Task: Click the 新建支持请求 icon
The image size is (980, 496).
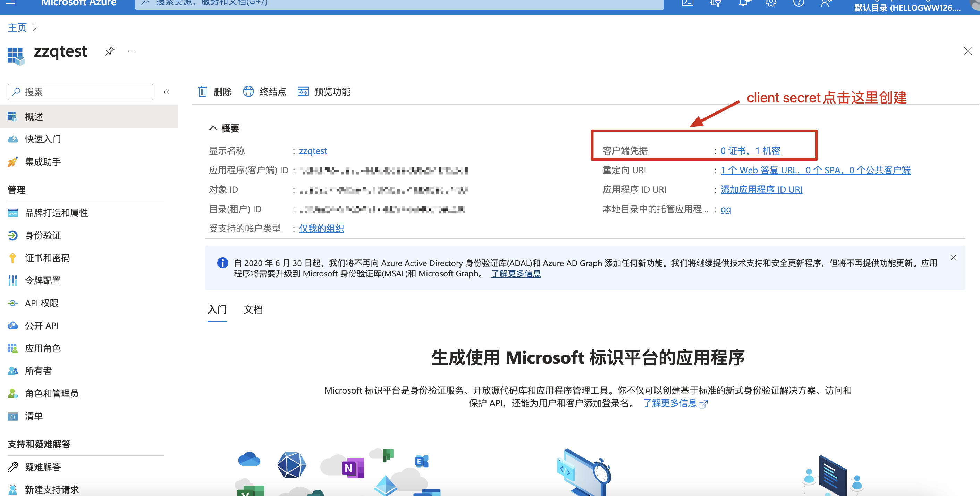Action: pos(12,489)
